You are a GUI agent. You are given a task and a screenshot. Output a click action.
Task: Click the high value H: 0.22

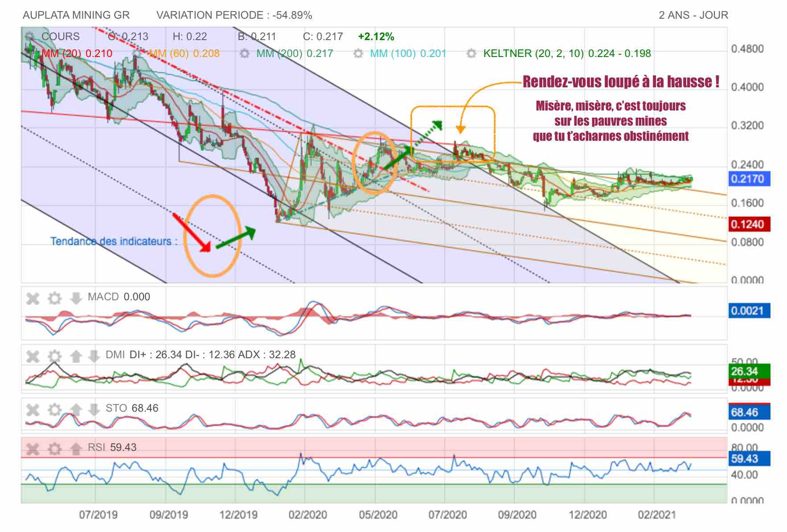[190, 37]
